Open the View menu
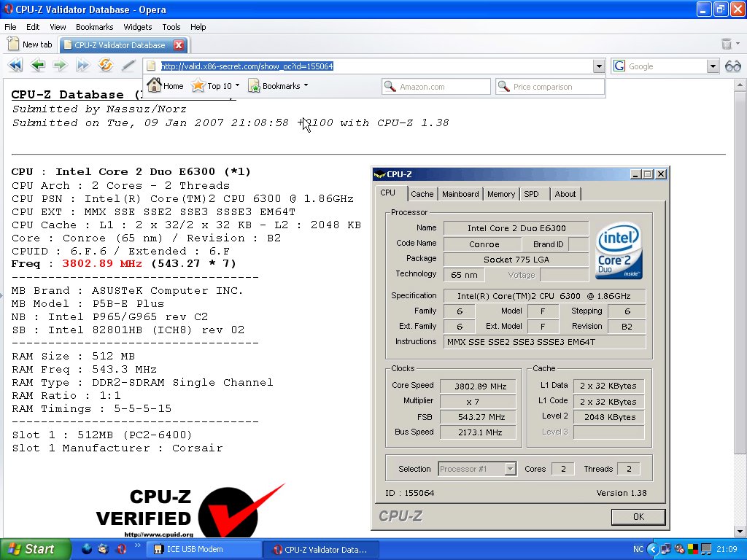Screen dimensions: 747x560 [x=58, y=27]
